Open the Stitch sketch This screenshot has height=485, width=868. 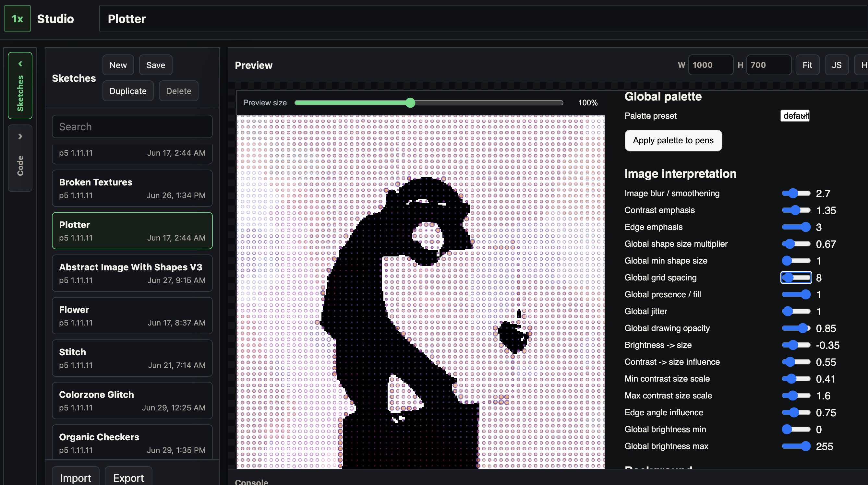(x=132, y=358)
